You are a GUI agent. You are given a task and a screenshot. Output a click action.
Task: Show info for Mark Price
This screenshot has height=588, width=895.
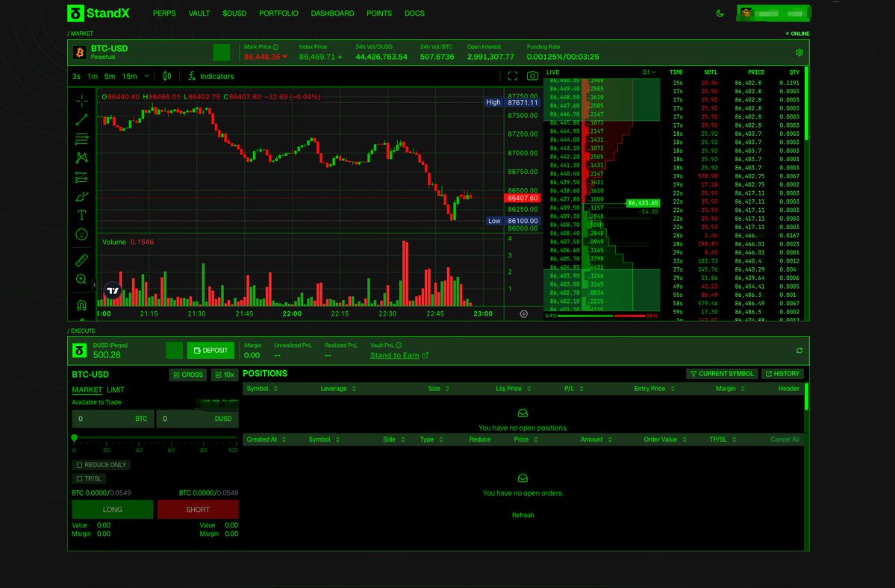point(275,47)
